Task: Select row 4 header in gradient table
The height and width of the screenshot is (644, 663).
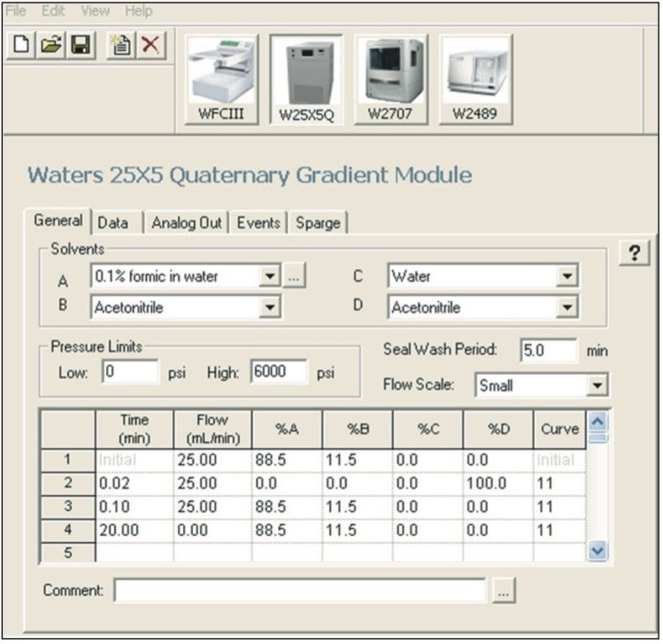Action: click(68, 530)
